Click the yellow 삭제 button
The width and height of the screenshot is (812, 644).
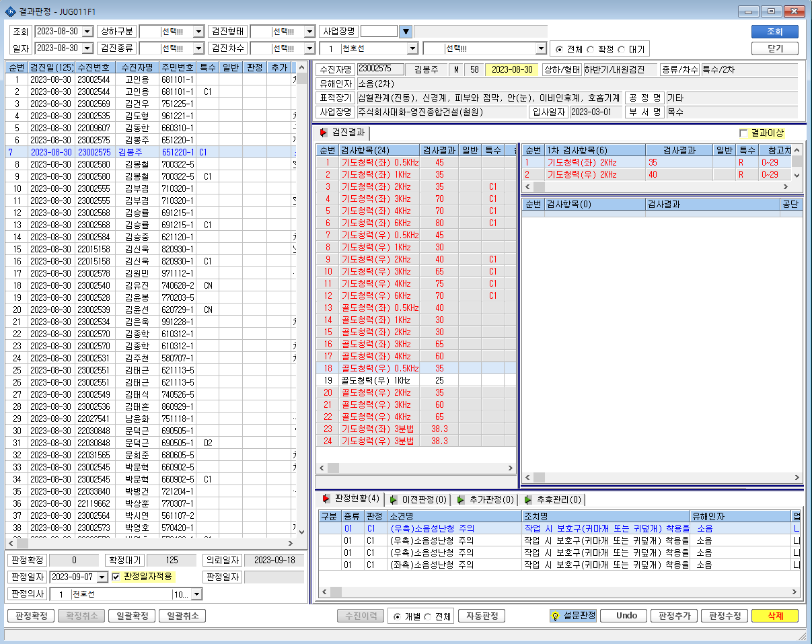[774, 616]
